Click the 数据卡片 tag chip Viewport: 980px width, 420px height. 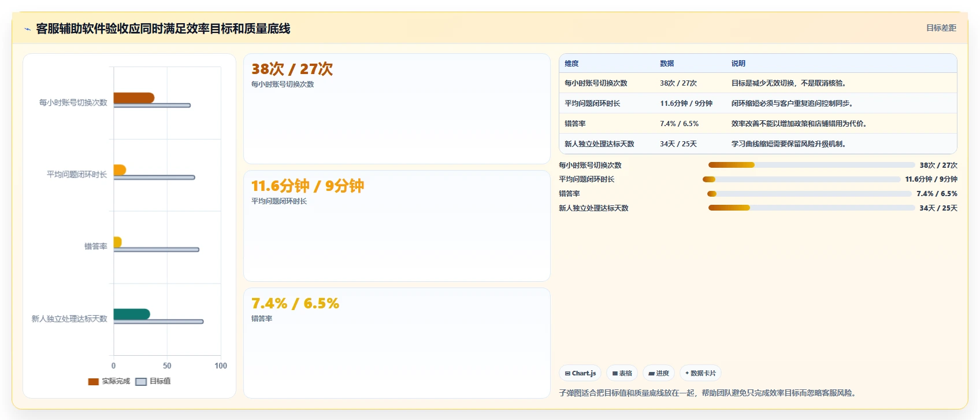[x=700, y=373]
